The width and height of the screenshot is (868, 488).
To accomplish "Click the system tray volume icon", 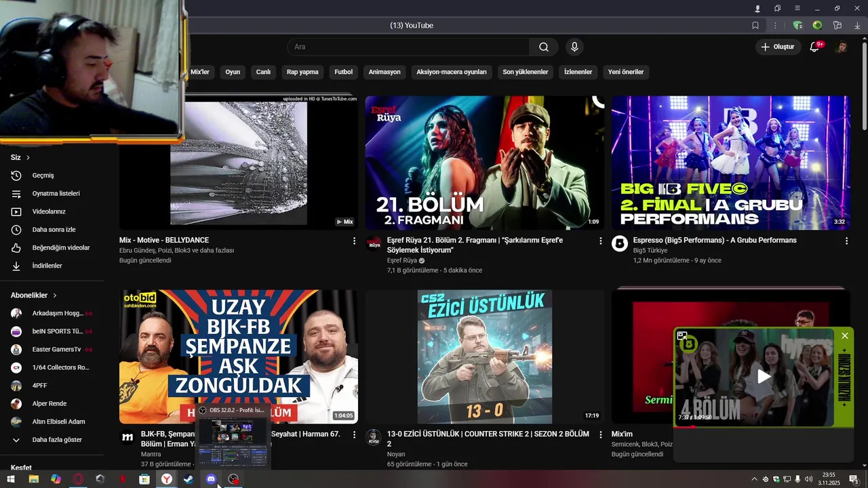I will click(808, 479).
